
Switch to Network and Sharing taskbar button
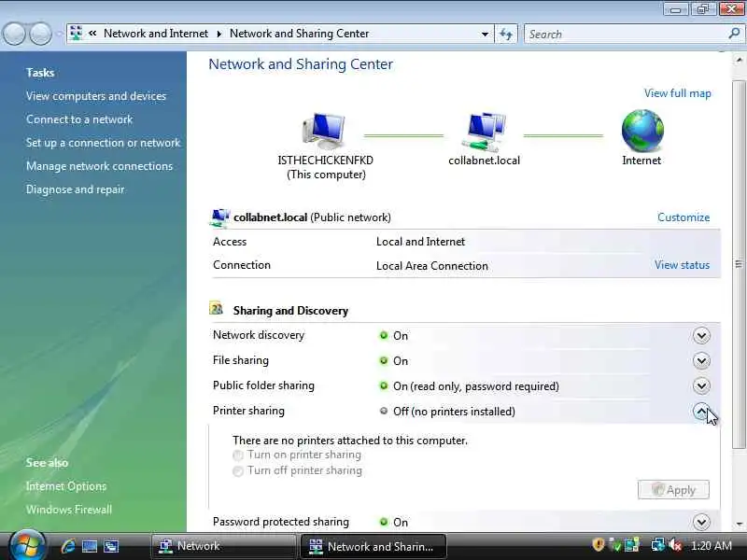click(373, 546)
